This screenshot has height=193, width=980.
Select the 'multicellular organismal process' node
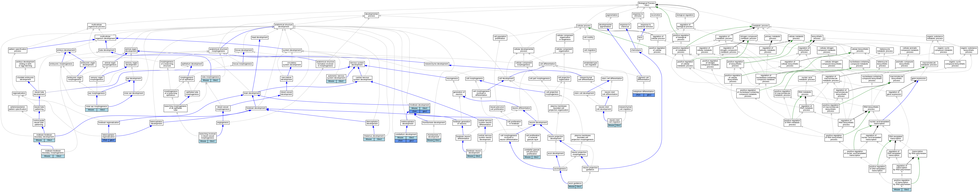(x=97, y=26)
